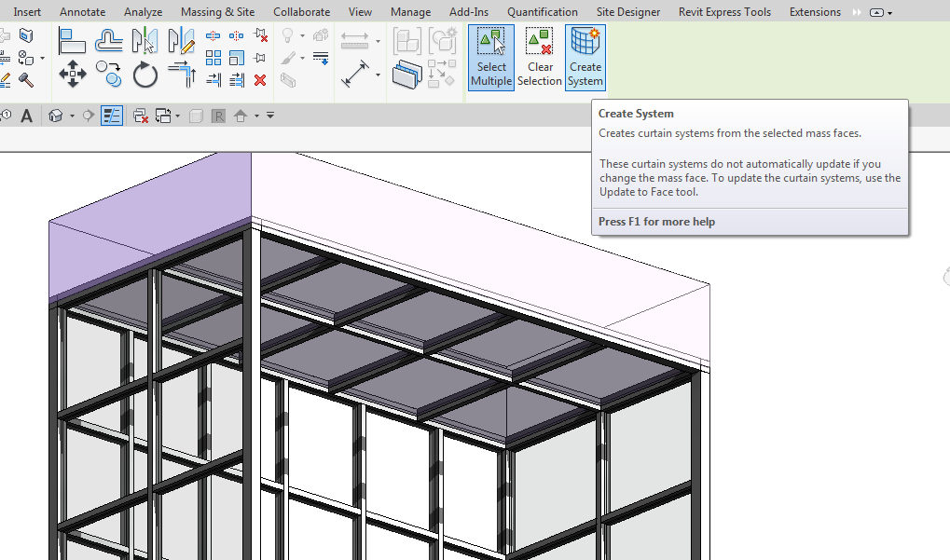Click the Create System button

[x=585, y=58]
